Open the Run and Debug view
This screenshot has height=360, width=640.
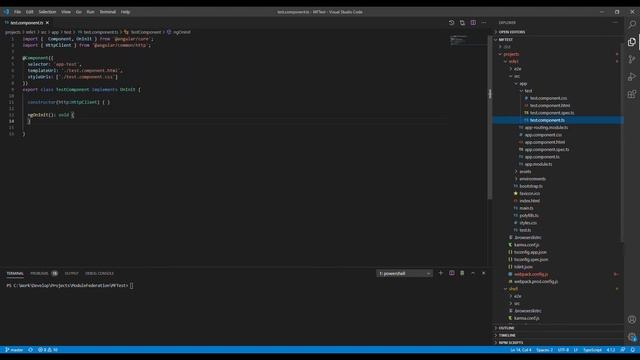632,77
